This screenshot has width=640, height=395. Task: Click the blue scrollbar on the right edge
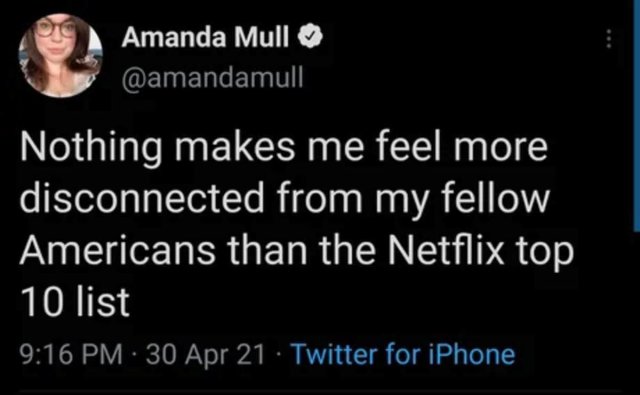[637, 116]
